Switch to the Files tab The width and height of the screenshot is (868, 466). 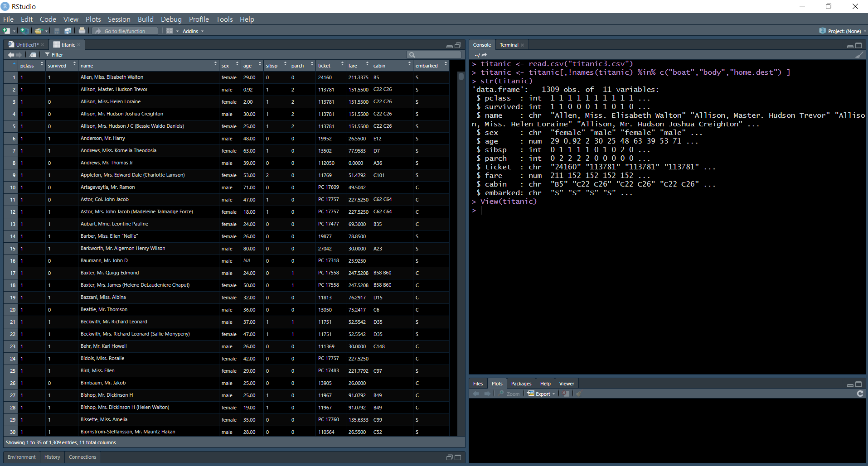click(478, 384)
